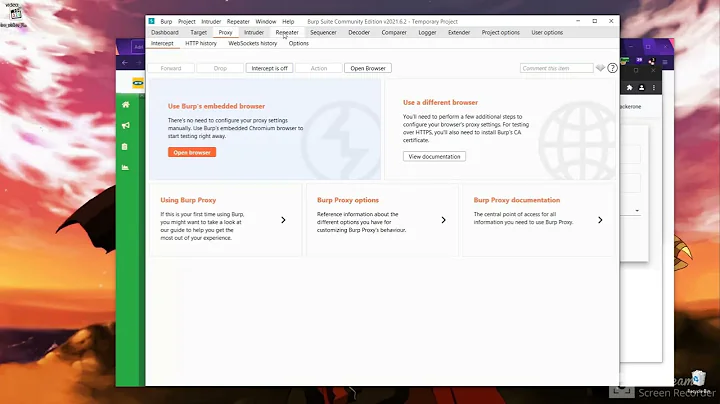Open the Burp menu
The height and width of the screenshot is (404, 720).
[x=166, y=22]
